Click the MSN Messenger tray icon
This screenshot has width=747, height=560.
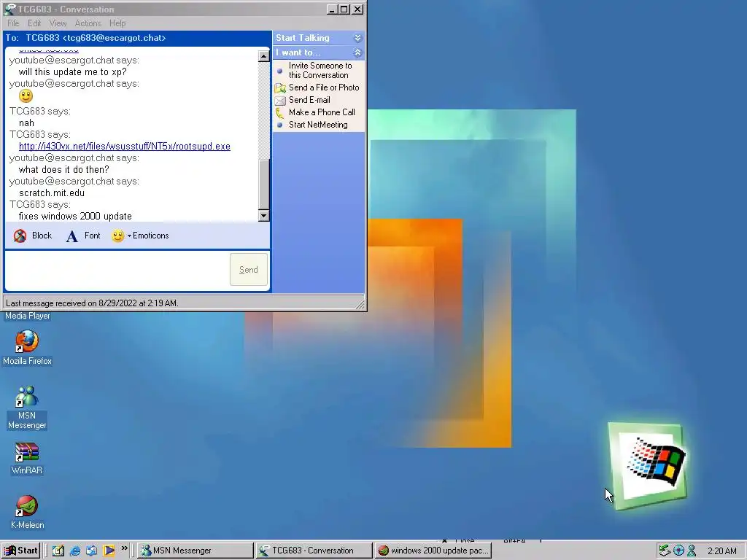[x=692, y=551]
